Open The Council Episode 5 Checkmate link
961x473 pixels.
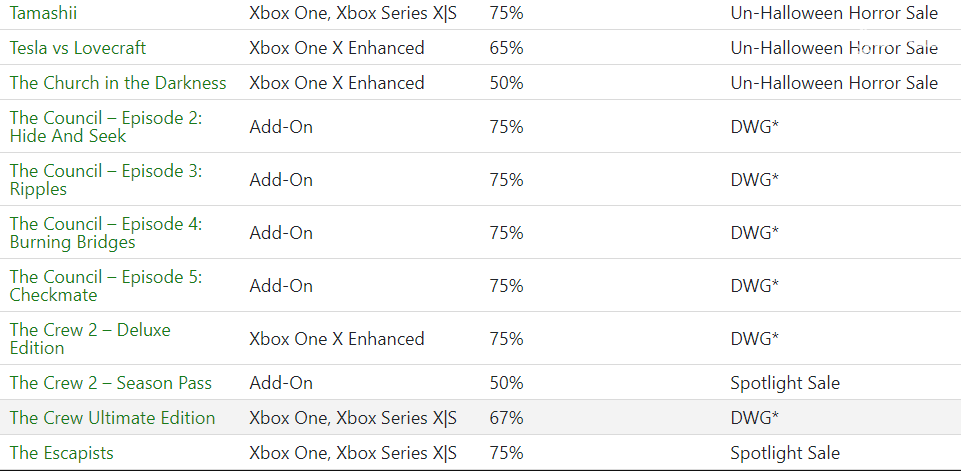click(105, 286)
